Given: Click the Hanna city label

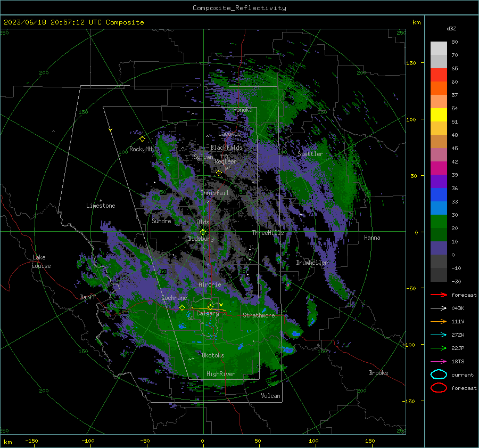Looking at the screenshot, I should [372, 238].
